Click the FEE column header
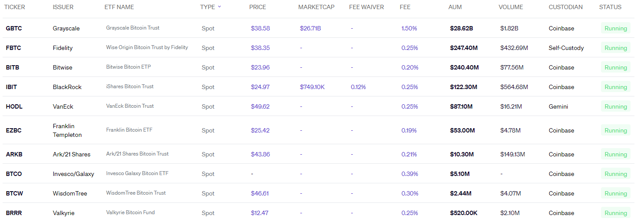 [405, 7]
